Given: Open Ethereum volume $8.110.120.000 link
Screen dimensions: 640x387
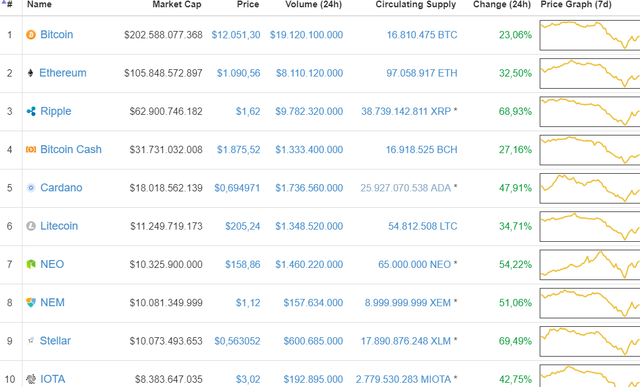Looking at the screenshot, I should coord(309,73).
